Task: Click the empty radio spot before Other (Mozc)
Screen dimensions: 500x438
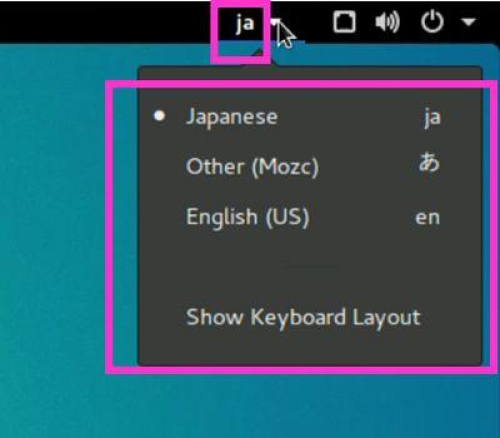Action: [159, 166]
